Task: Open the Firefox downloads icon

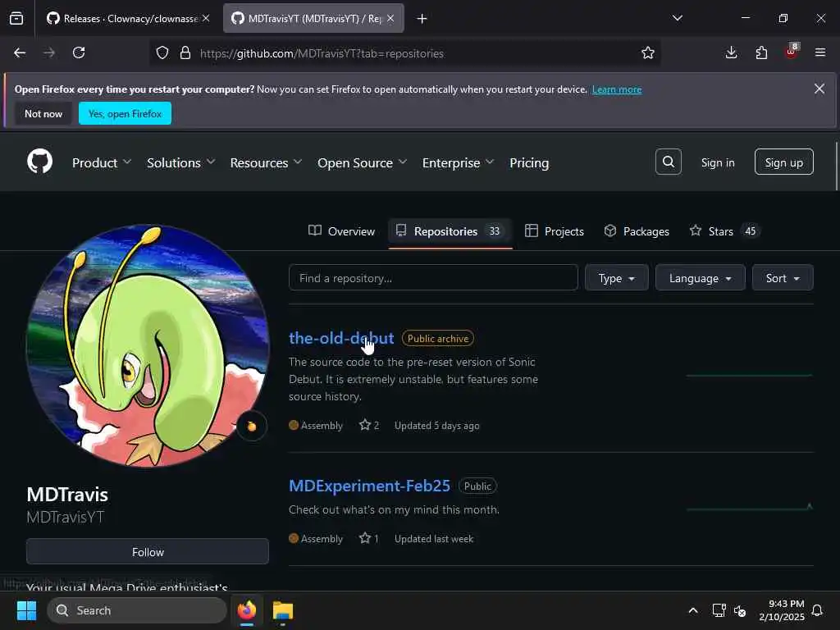Action: (731, 53)
